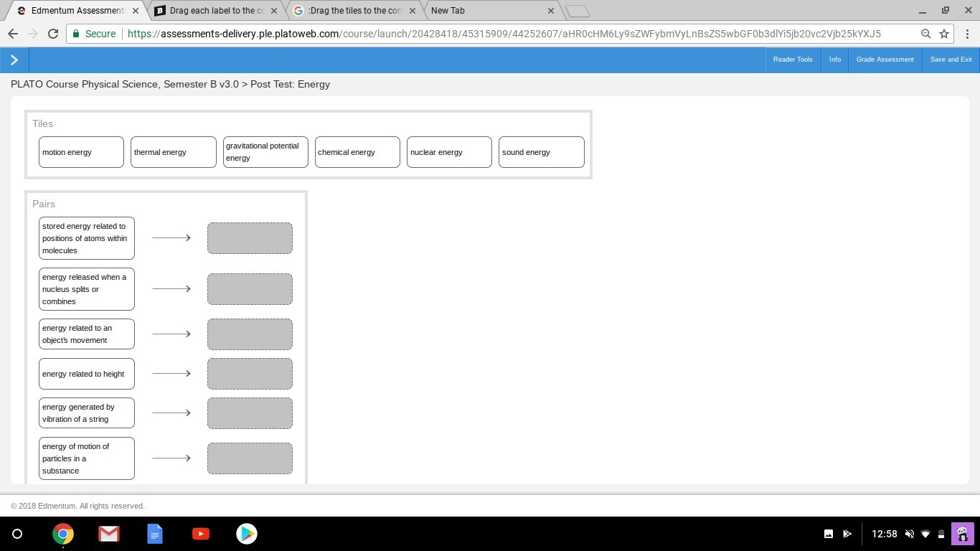This screenshot has height=551, width=980.
Task: Click the drop box beside 'motion of particles'
Action: click(x=250, y=458)
